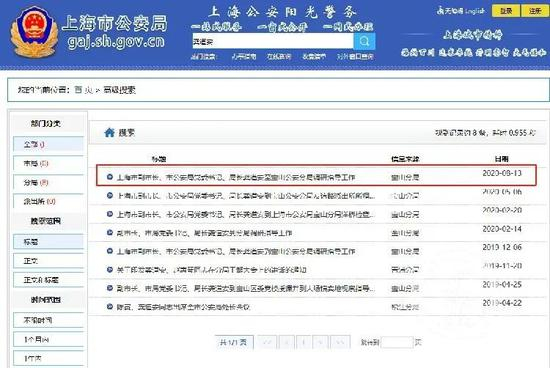Open result title dated 2020-05-06
550x368 pixels.
pos(246,195)
